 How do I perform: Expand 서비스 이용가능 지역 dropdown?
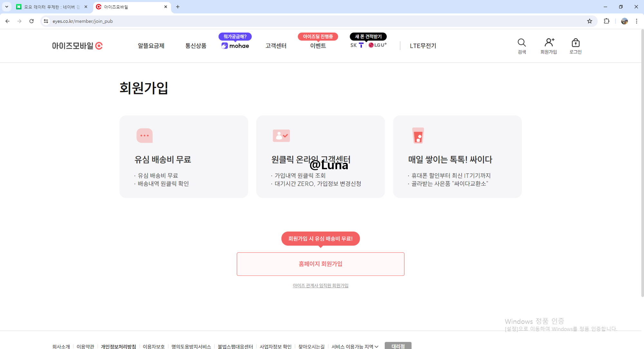tap(355, 346)
